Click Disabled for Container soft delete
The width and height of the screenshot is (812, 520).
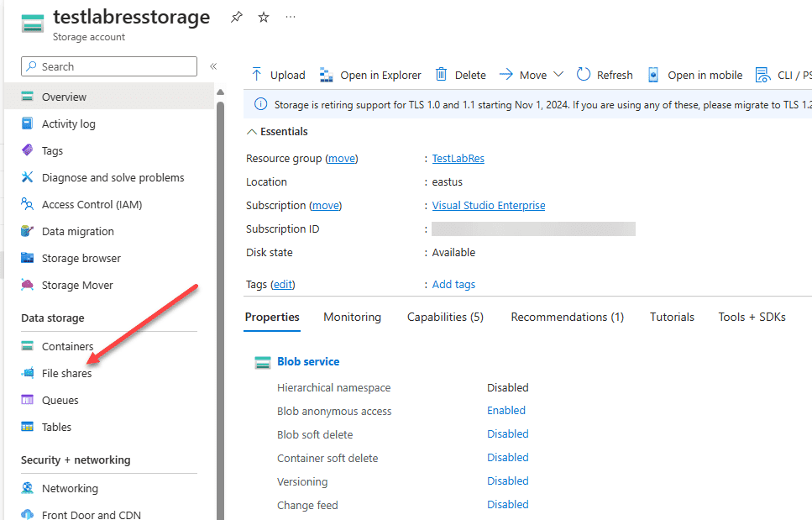point(508,457)
